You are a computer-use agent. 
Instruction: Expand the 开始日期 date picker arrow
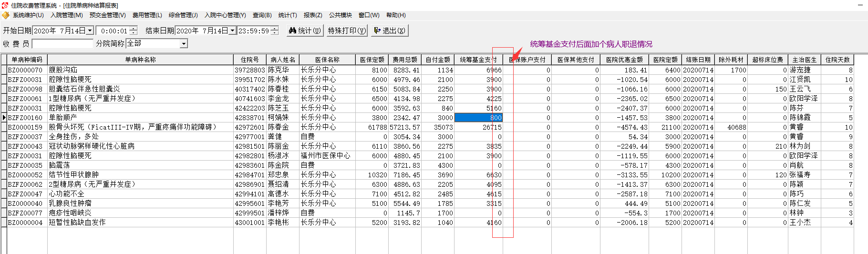90,30
